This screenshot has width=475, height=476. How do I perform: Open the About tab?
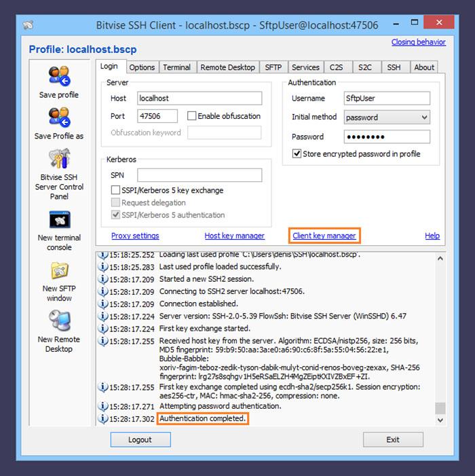(x=424, y=67)
